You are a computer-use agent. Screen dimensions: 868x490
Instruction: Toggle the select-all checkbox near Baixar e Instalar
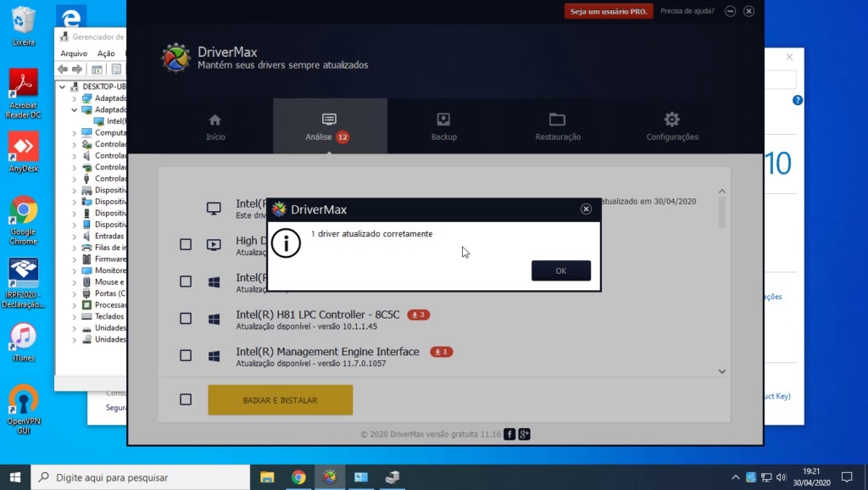pyautogui.click(x=186, y=400)
